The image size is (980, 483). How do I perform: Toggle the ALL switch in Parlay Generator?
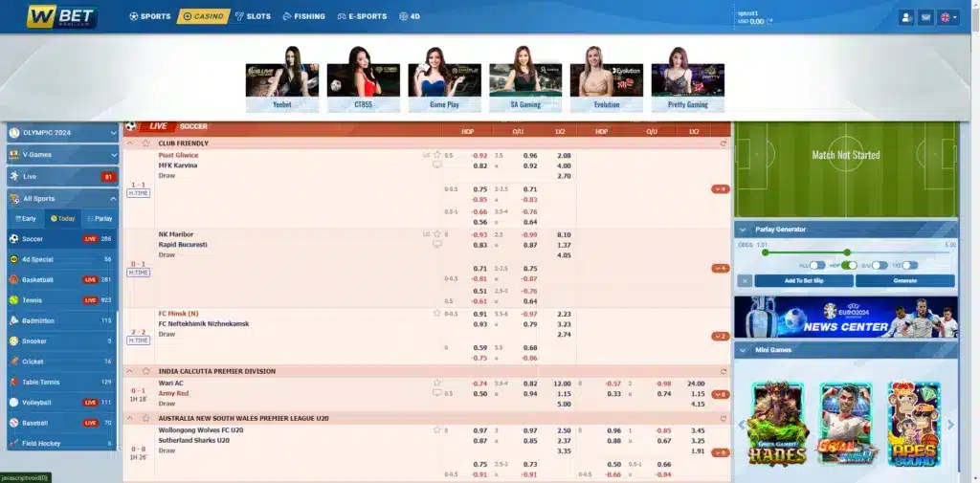[816, 265]
